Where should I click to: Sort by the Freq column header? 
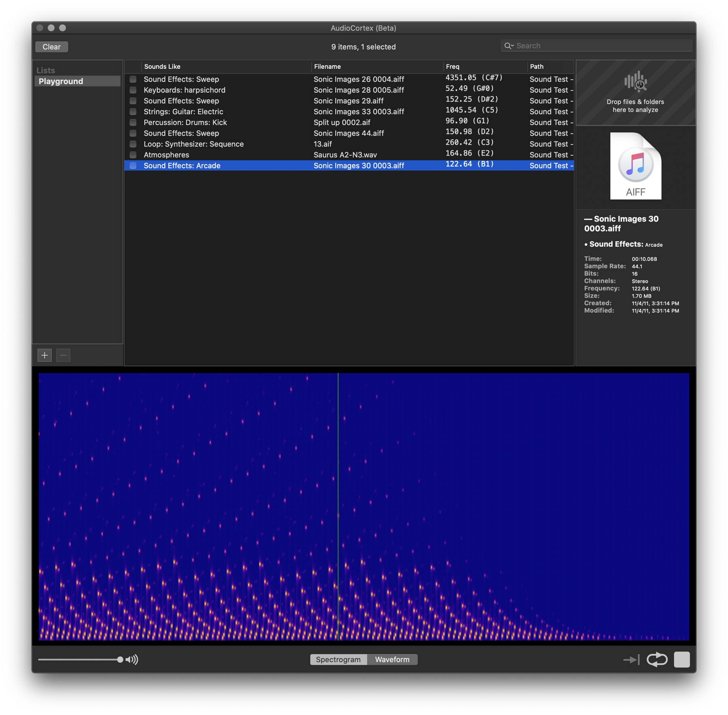[453, 67]
